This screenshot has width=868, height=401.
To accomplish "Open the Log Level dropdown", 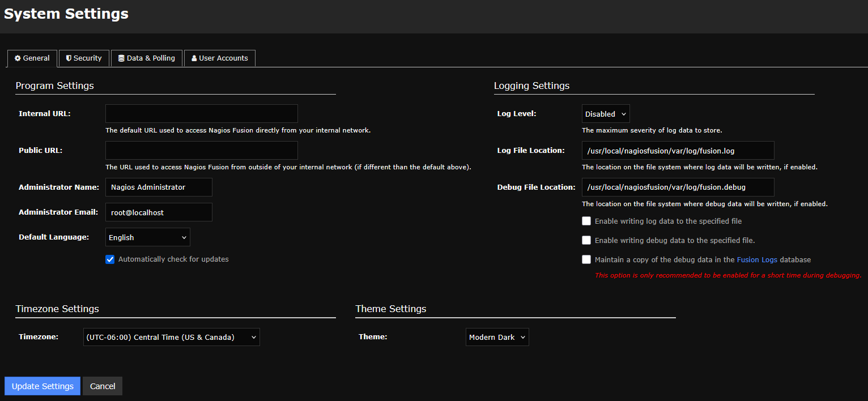I will [x=605, y=114].
